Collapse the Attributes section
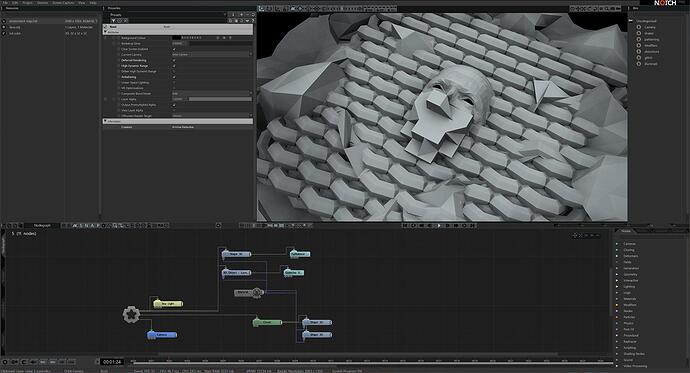 click(105, 32)
